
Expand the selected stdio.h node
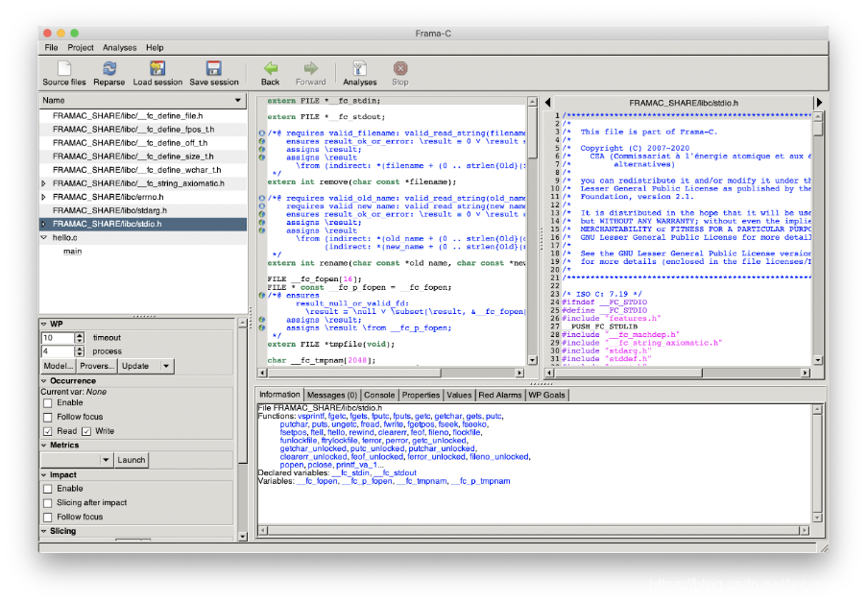click(44, 224)
